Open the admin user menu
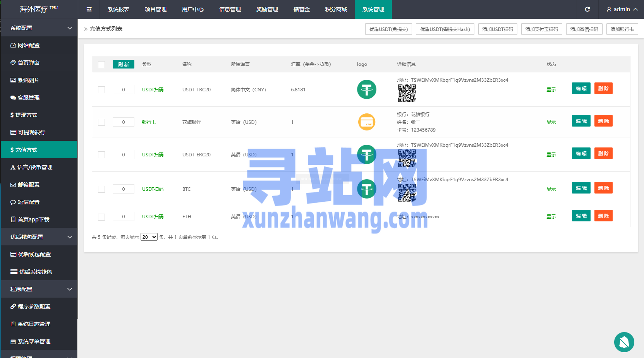Image resolution: width=644 pixels, height=358 pixels. point(622,9)
